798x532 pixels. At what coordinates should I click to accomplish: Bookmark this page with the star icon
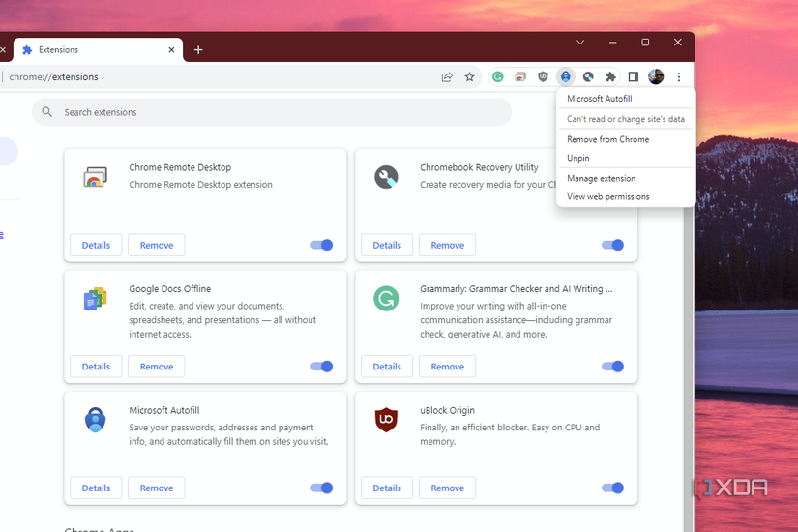pyautogui.click(x=469, y=76)
